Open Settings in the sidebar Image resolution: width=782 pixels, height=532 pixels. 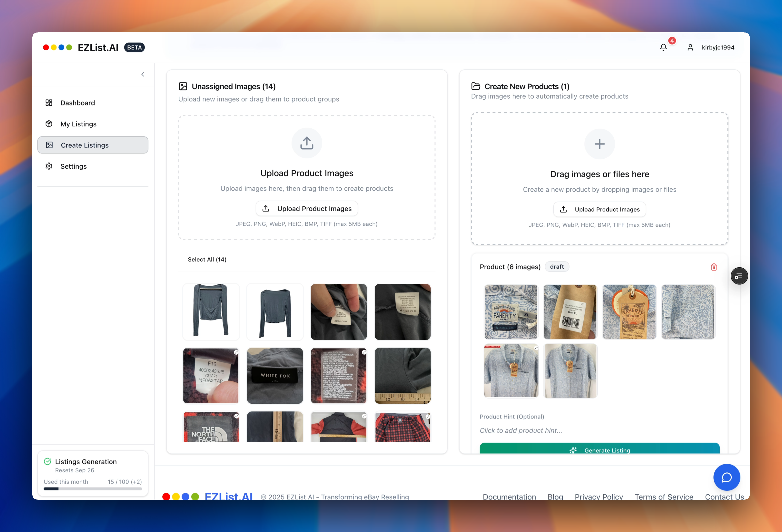73,166
